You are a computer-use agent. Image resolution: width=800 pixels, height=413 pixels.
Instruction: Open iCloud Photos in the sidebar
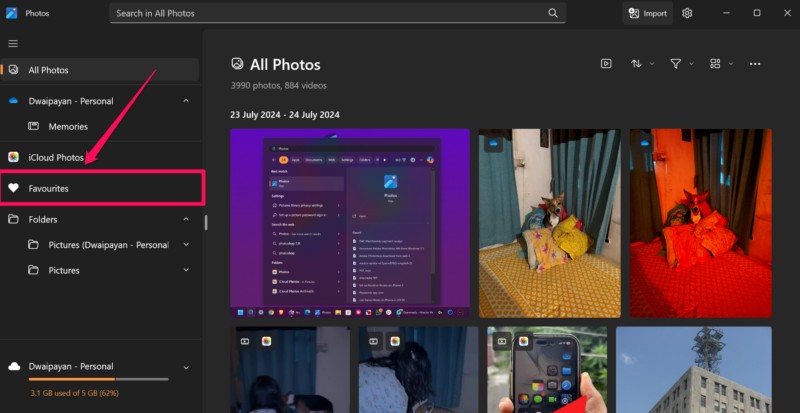click(55, 157)
